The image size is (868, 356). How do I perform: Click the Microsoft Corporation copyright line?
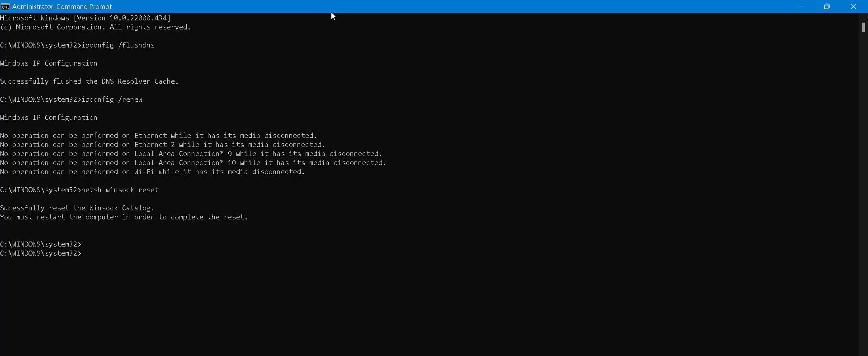point(95,27)
